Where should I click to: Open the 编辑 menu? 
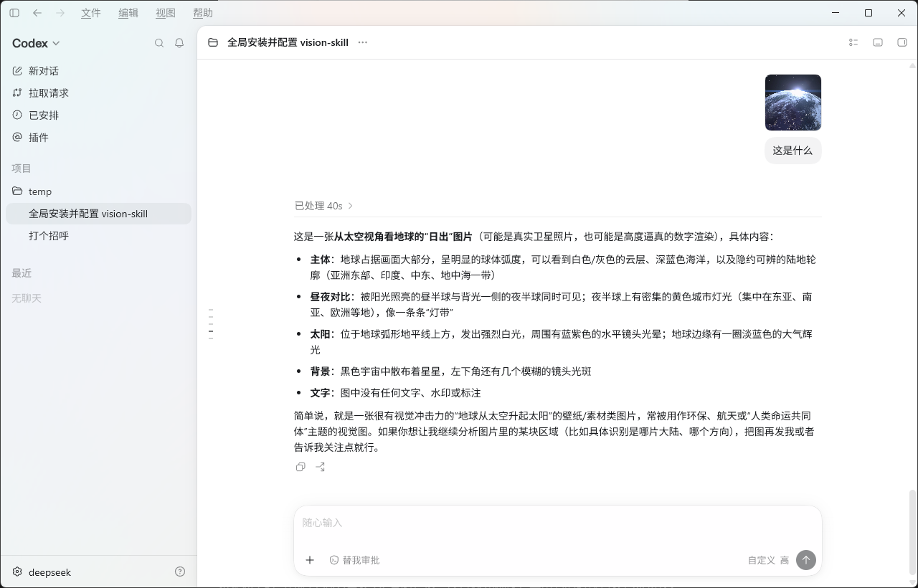tap(128, 13)
